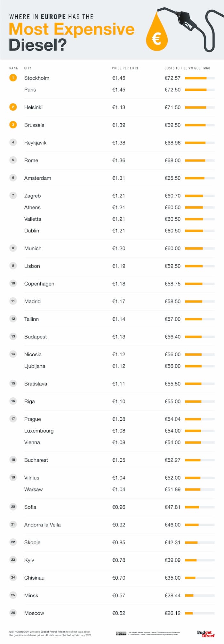Image resolution: width=224 pixels, height=644 pixels.
Task: Click the "Most Expensive" orange headline
Action: pos(72,29)
